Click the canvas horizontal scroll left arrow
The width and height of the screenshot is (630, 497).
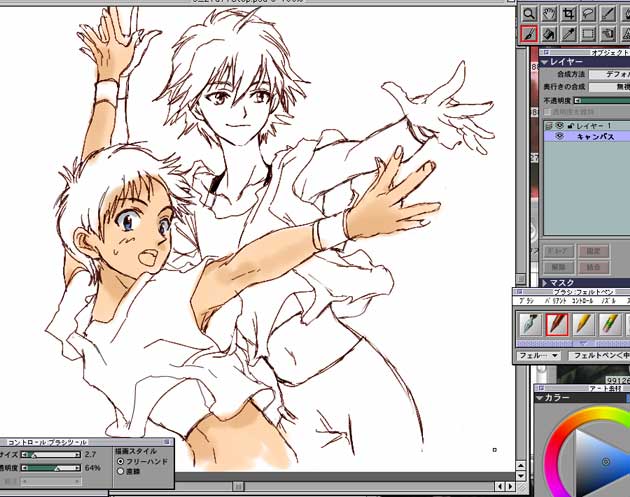[x=500, y=487]
